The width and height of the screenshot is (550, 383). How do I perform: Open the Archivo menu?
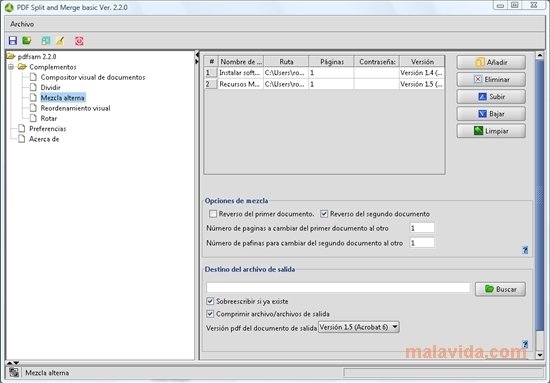22,24
